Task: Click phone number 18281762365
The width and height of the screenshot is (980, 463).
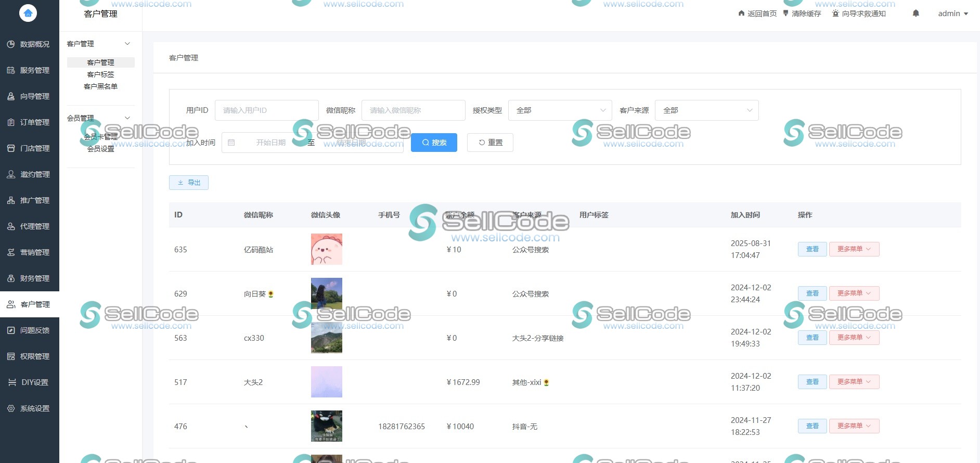Action: click(x=402, y=427)
